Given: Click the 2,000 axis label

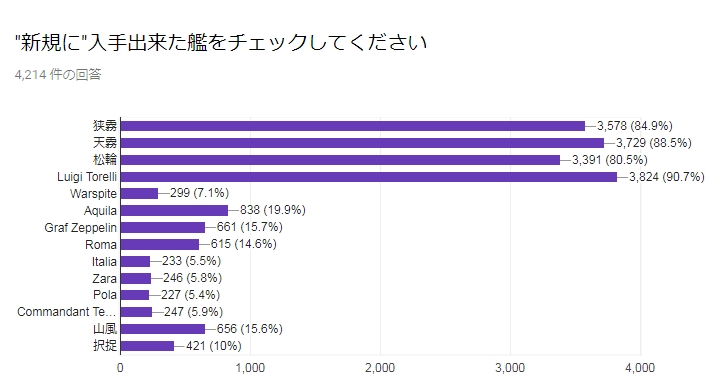Looking at the screenshot, I should [x=380, y=367].
